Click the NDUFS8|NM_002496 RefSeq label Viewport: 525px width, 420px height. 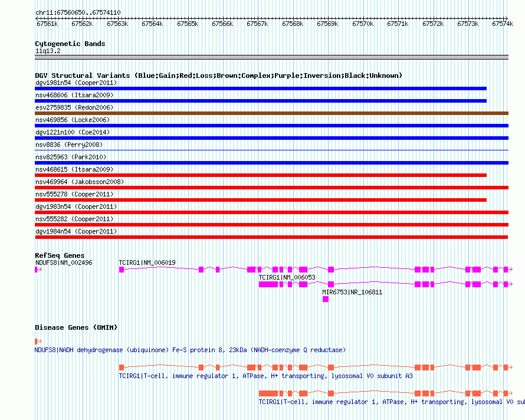pyautogui.click(x=64, y=263)
